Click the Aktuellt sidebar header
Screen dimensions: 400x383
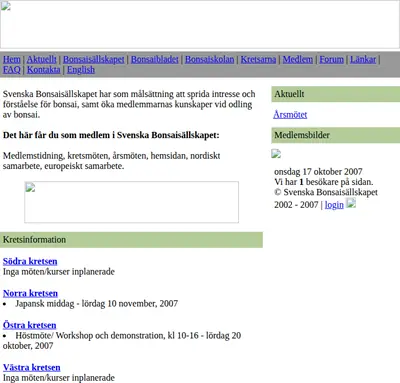pos(336,94)
